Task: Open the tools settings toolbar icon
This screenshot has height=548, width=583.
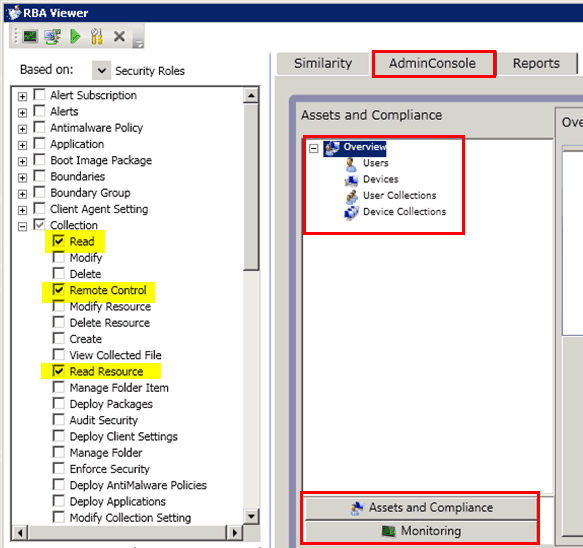Action: click(x=97, y=36)
